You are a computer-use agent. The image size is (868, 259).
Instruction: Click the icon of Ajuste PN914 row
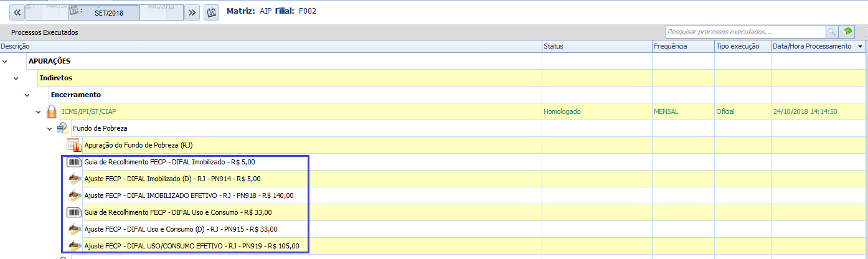74,179
